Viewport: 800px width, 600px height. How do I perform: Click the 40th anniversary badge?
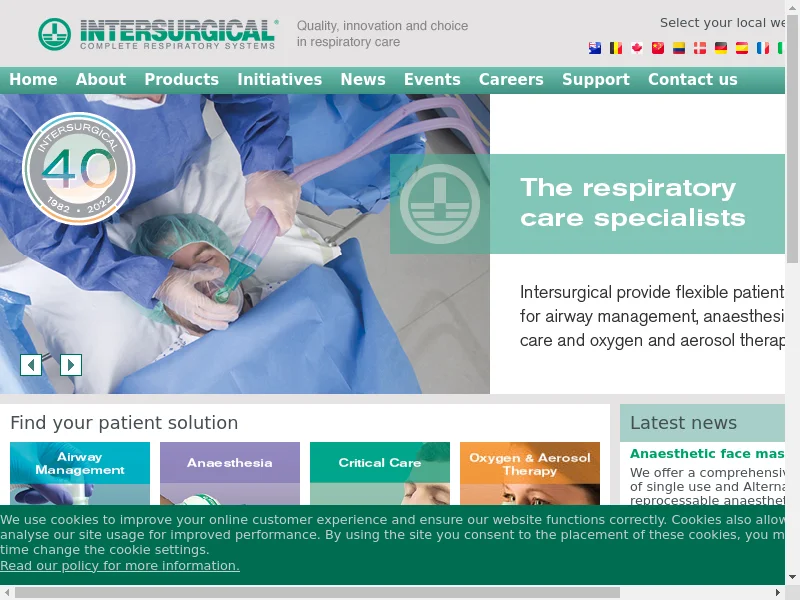tap(79, 168)
